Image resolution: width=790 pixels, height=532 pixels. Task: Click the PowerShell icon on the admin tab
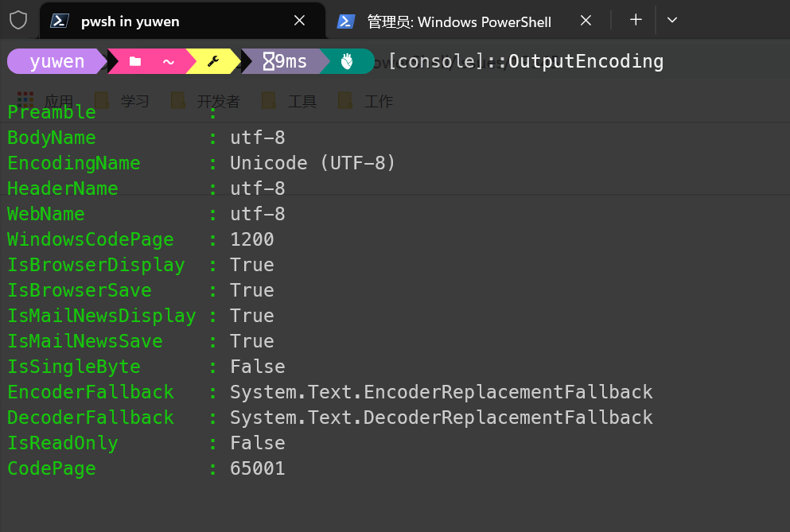pos(344,21)
